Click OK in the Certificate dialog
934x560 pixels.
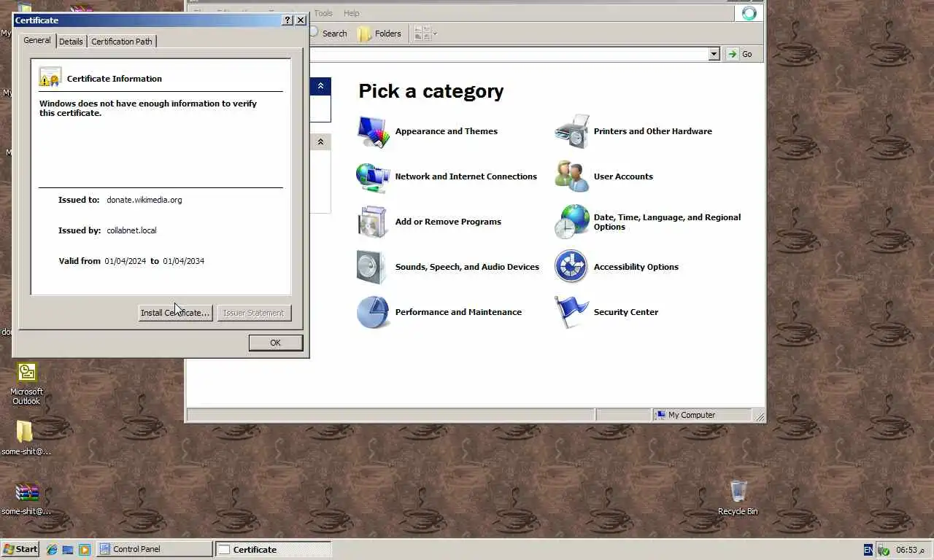pos(275,343)
